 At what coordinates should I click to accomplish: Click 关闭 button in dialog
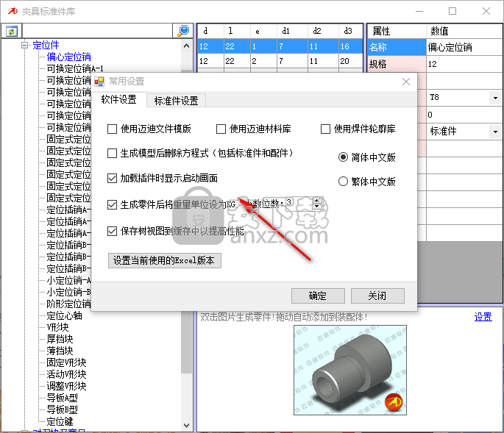[377, 296]
